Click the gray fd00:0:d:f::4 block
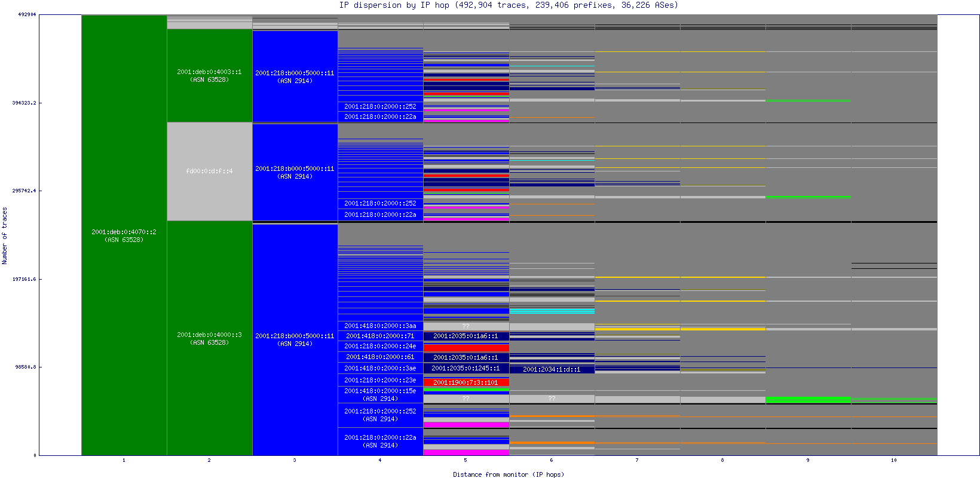 209,171
